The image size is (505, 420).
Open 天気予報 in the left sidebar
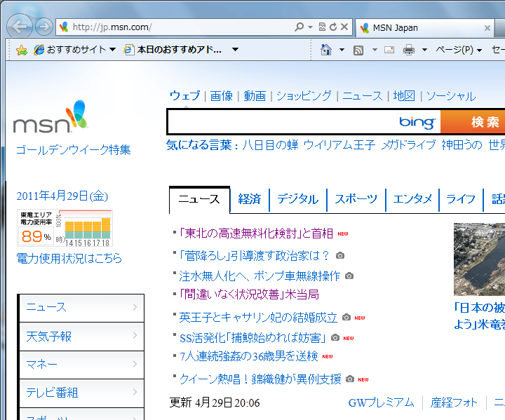pos(82,337)
